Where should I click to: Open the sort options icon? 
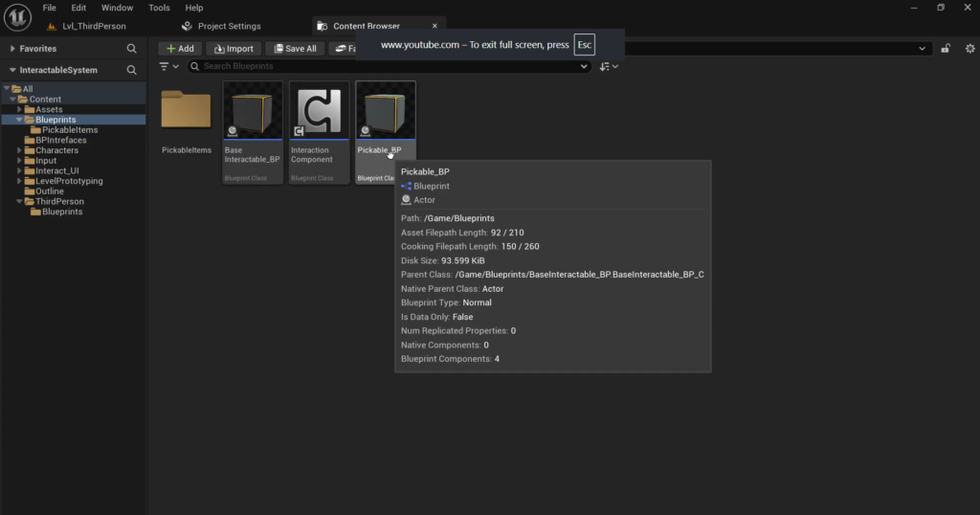pos(608,66)
